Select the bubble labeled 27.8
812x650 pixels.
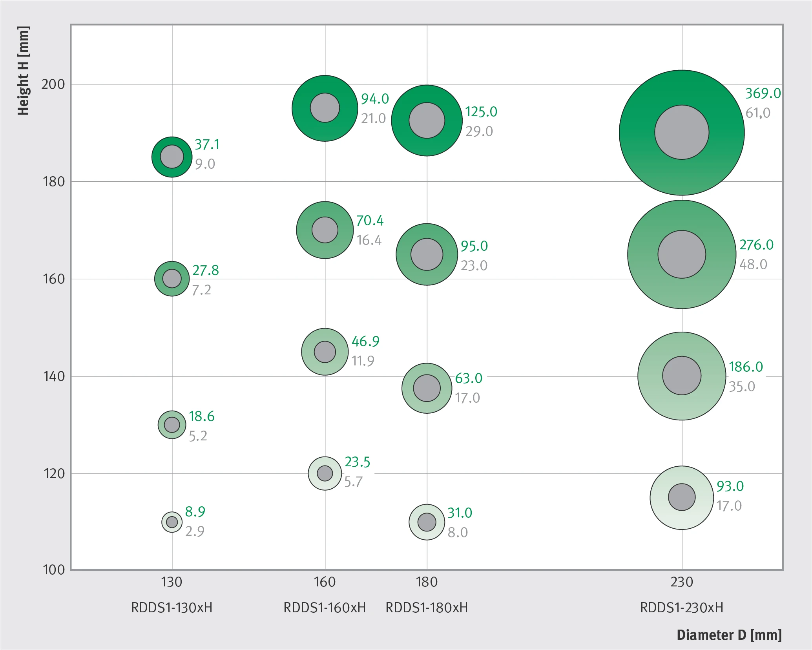[172, 279]
